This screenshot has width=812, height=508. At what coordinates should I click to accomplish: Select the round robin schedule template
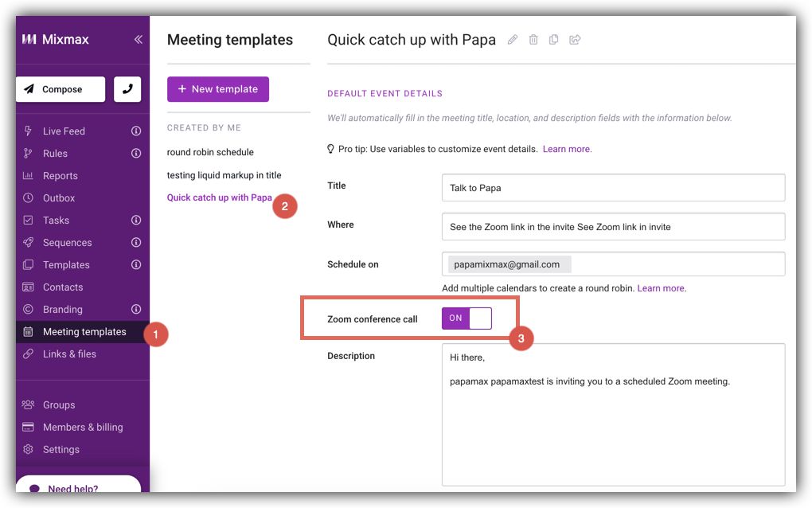click(210, 152)
